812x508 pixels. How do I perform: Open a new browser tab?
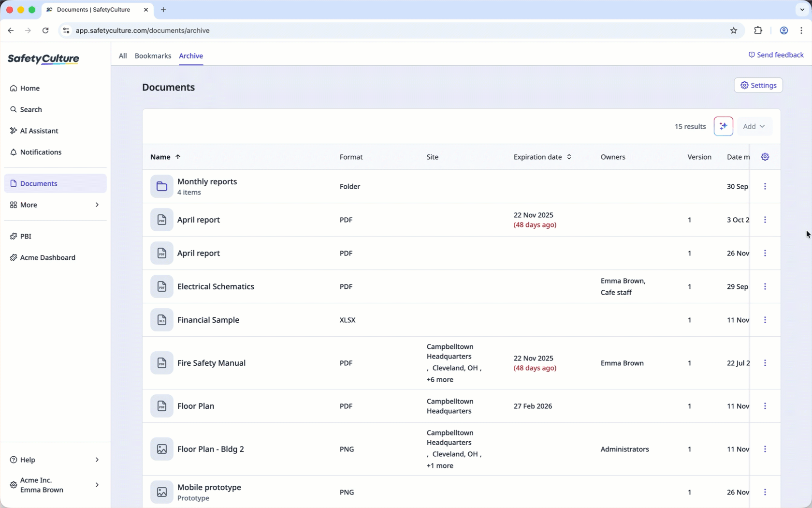point(163,10)
